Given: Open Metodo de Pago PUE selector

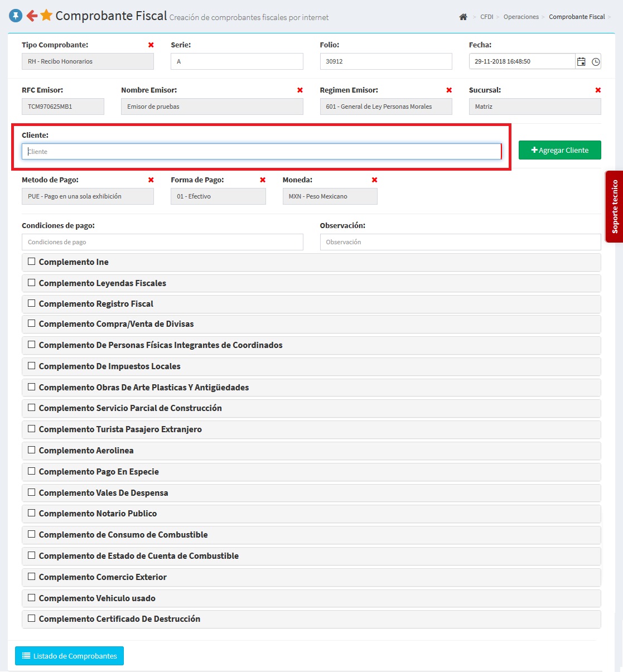Looking at the screenshot, I should point(88,196).
